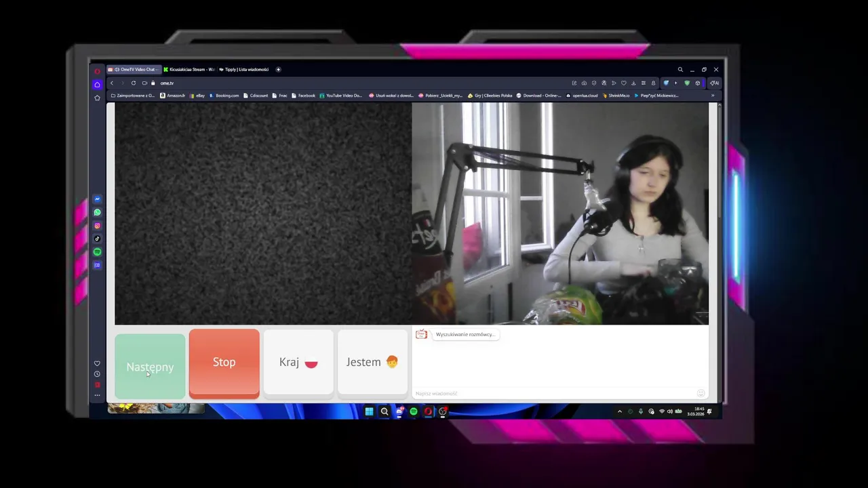Open the Gry CBeebies Polska bookmark
Viewport: 868px width, 488px height.
click(x=490, y=96)
